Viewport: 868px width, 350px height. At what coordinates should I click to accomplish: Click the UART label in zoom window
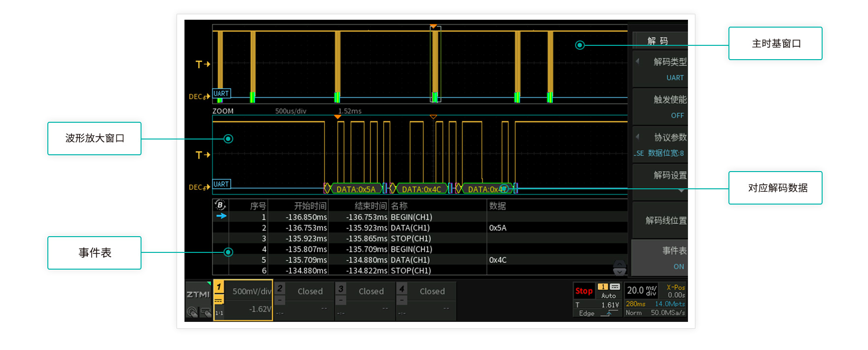(221, 184)
